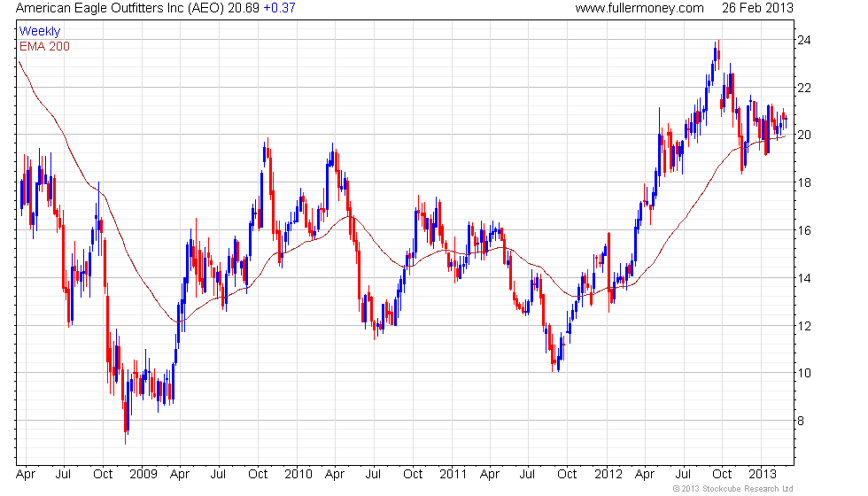Screen dimensions: 868x496
Task: Click the Oct label just before 2009
Action: pos(103,475)
